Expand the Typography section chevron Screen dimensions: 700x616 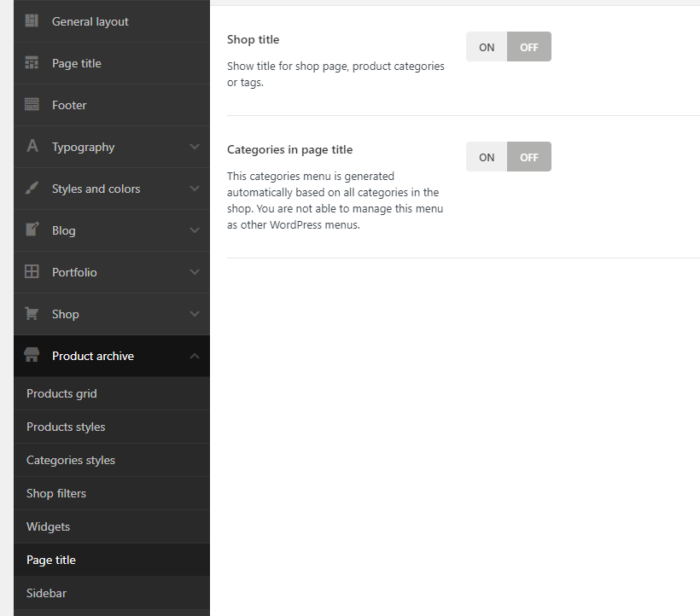pyautogui.click(x=195, y=147)
